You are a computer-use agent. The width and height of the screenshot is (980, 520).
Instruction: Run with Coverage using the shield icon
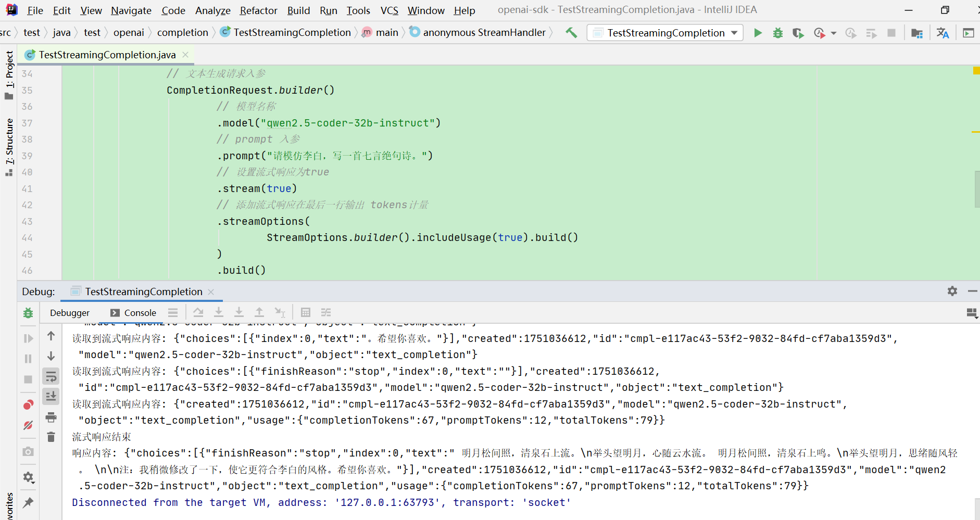(x=798, y=32)
